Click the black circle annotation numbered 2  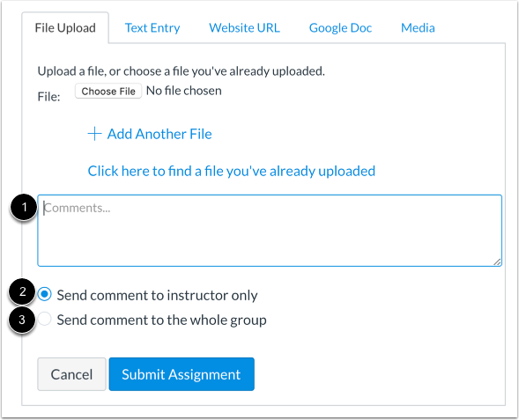tap(22, 291)
